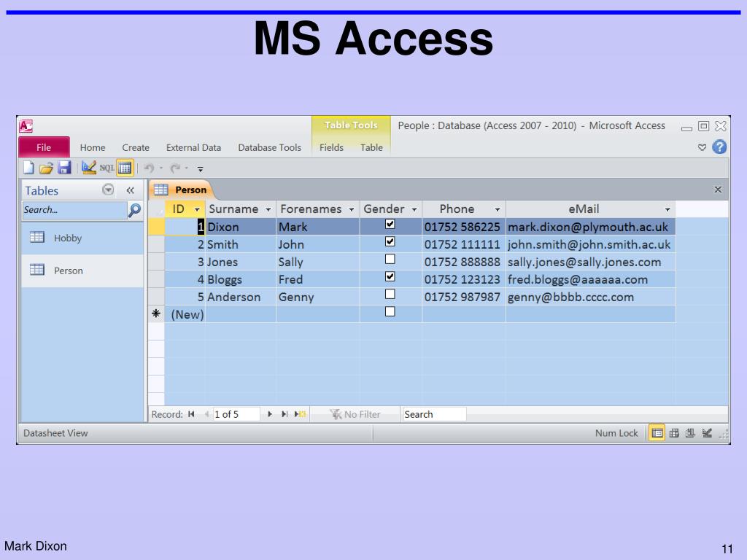
Task: Click the new record asterisk row selector
Action: point(156,314)
